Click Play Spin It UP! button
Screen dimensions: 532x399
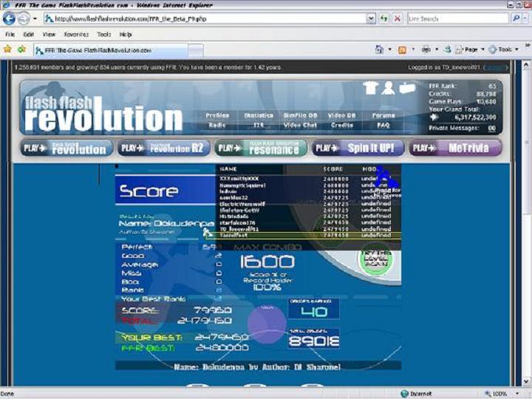point(358,148)
